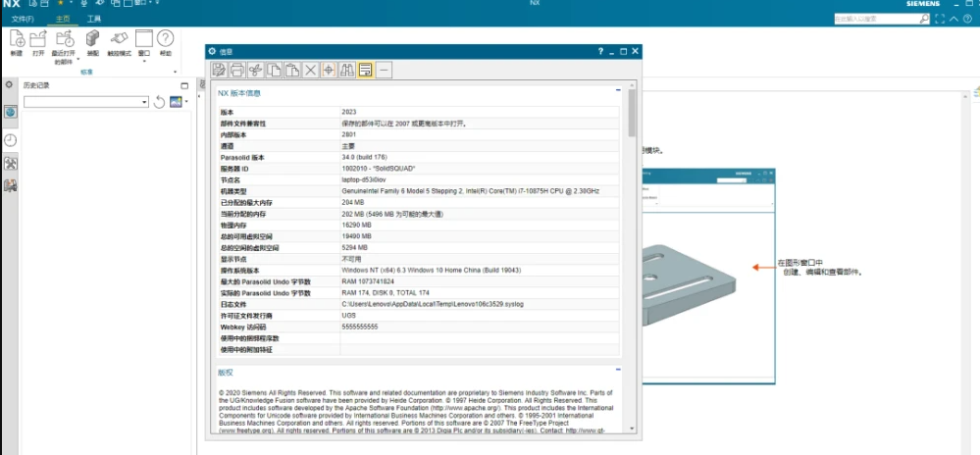
Task: Open the Window (窗口) dropdown in the ribbon
Action: coord(143,60)
